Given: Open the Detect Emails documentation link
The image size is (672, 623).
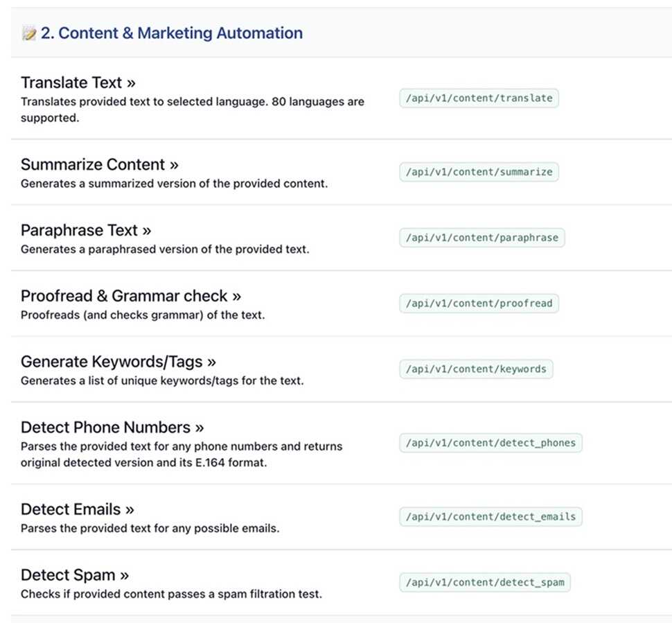Looking at the screenshot, I should click(77, 510).
